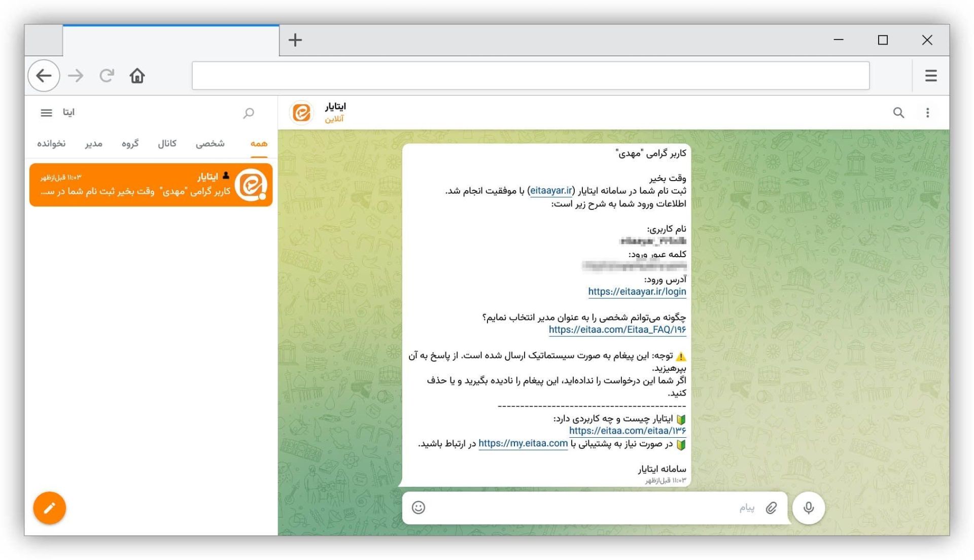Click the ایتایار name in chat header

click(335, 107)
